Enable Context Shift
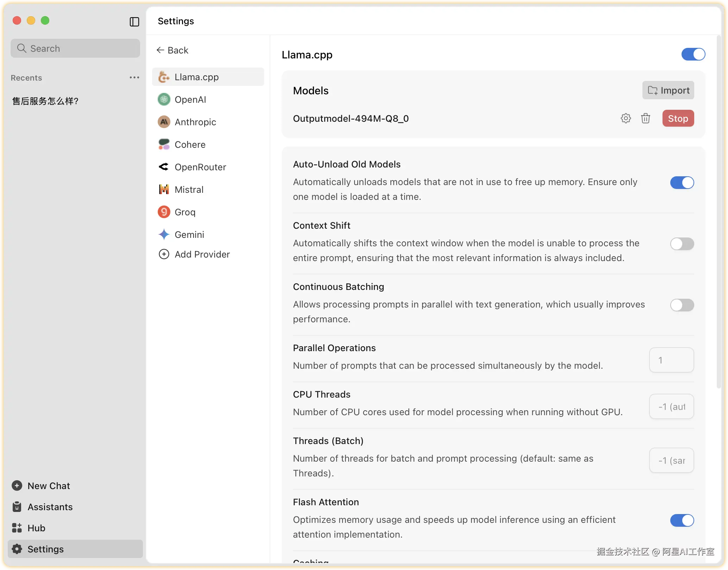This screenshot has width=728, height=570. pos(682,244)
